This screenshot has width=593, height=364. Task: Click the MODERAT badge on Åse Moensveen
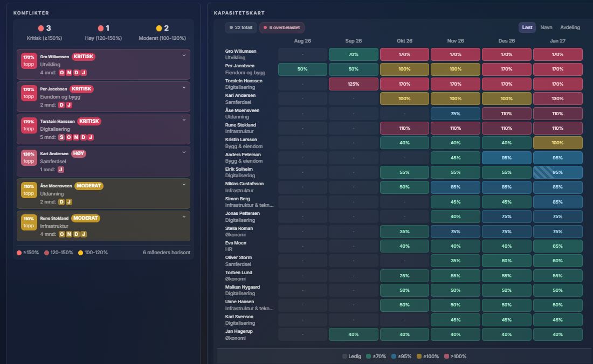click(89, 186)
